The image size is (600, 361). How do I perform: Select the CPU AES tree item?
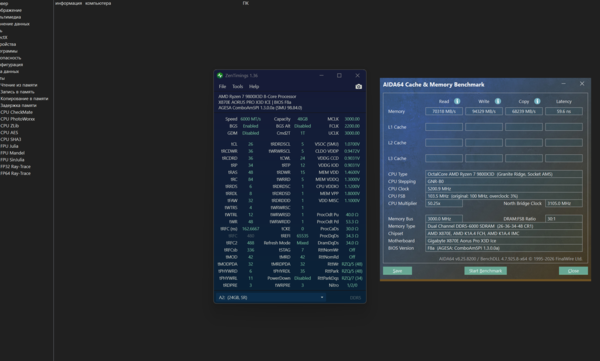(x=9, y=132)
